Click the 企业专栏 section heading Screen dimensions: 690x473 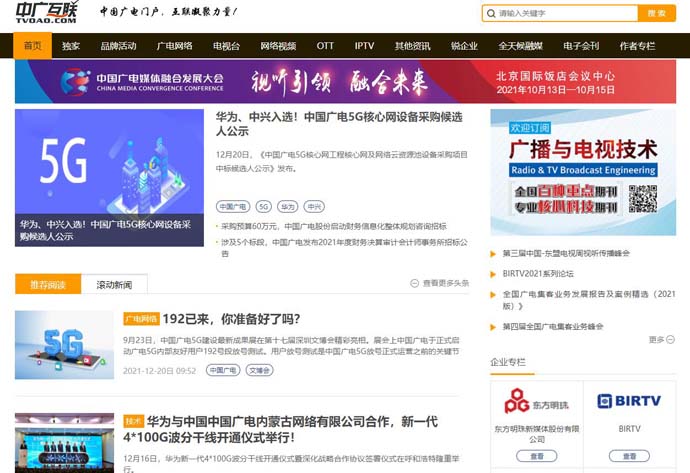tap(508, 362)
